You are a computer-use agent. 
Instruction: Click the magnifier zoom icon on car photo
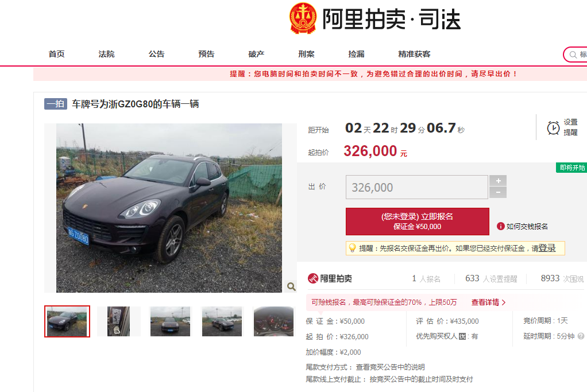coord(291,286)
